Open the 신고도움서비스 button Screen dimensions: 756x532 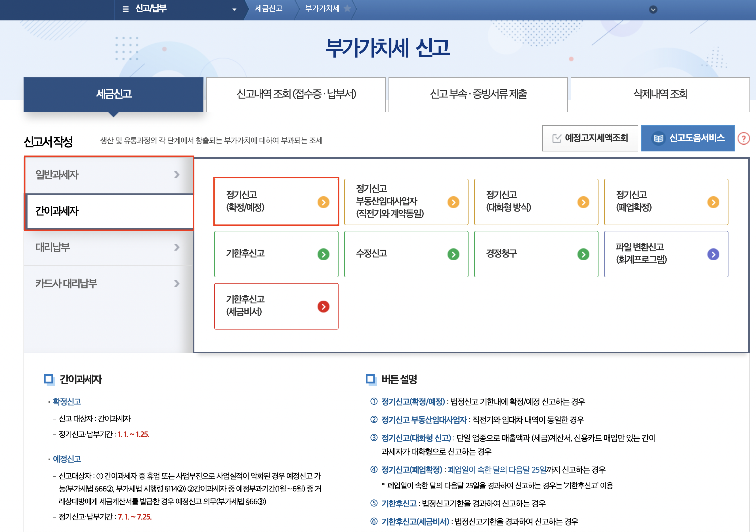(687, 138)
